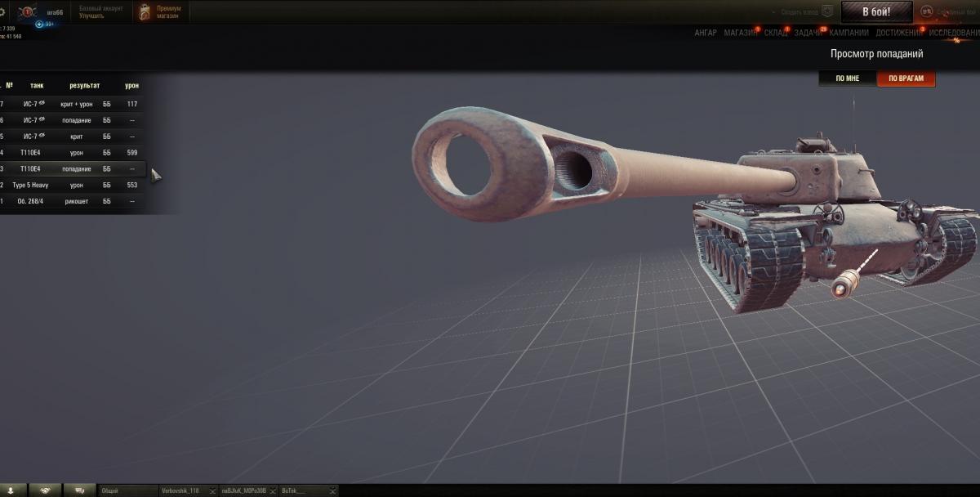The width and height of the screenshot is (980, 497).
Task: Select hit row 3 'Т110Е4 попадание'
Action: [x=73, y=169]
